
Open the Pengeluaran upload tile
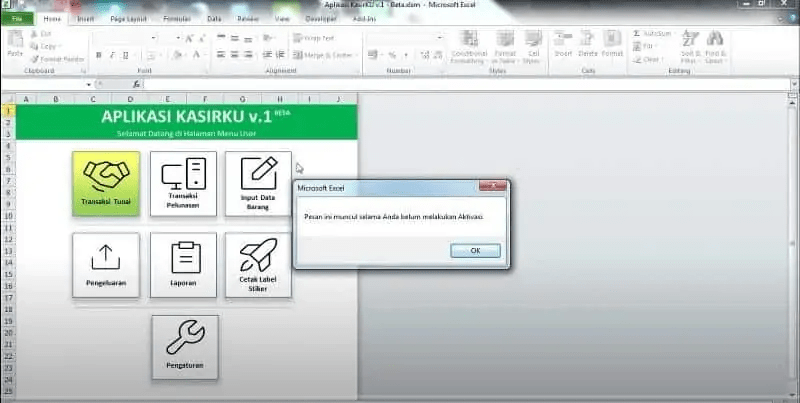[106, 265]
